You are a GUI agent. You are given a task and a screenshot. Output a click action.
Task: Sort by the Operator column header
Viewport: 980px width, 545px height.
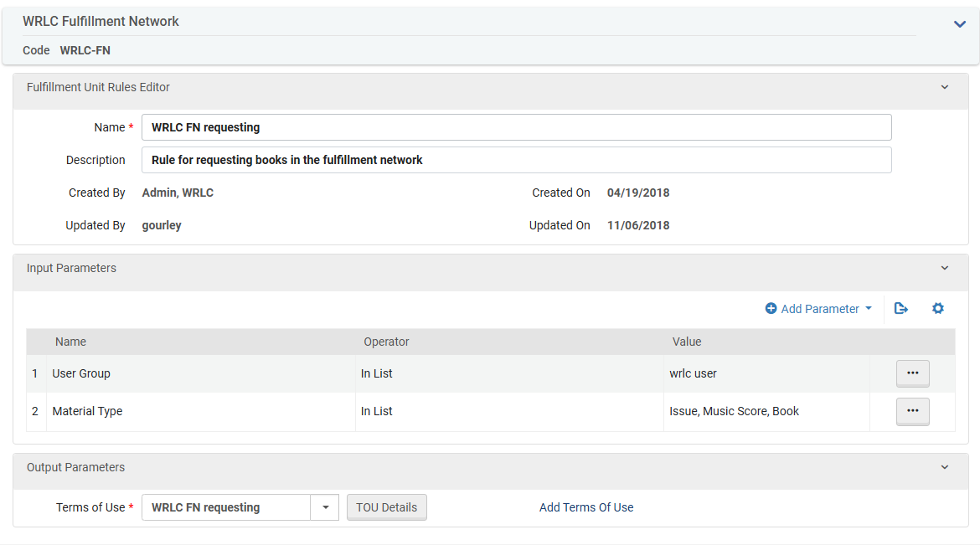coord(386,342)
